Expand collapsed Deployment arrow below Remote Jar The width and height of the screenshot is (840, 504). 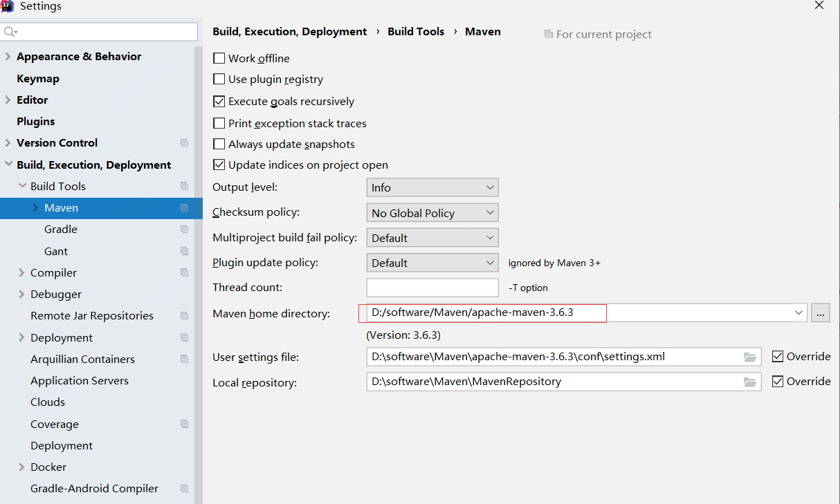click(22, 337)
